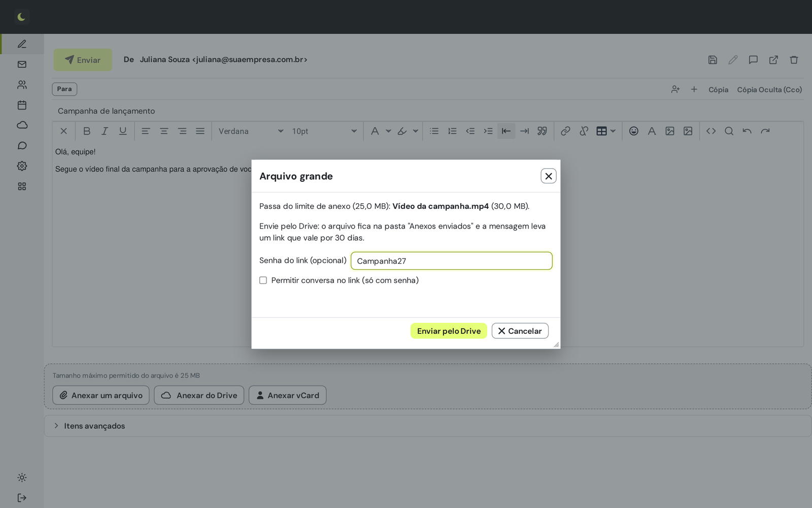The image size is (812, 508).
Task: Open the calendar from the sidebar
Action: [22, 105]
